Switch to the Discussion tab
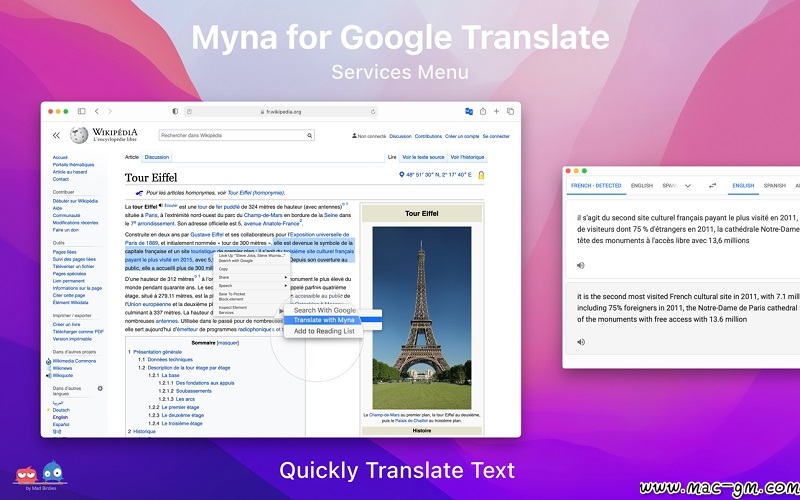 (x=157, y=157)
